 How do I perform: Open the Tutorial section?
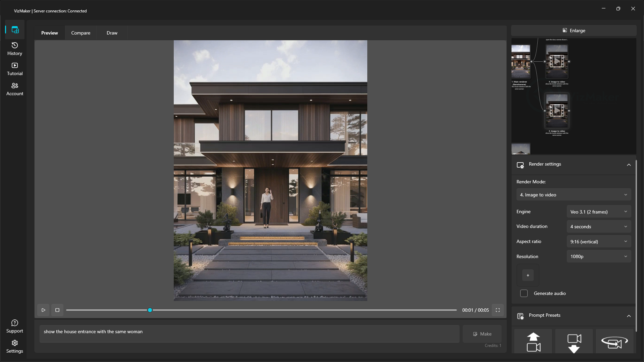point(14,69)
